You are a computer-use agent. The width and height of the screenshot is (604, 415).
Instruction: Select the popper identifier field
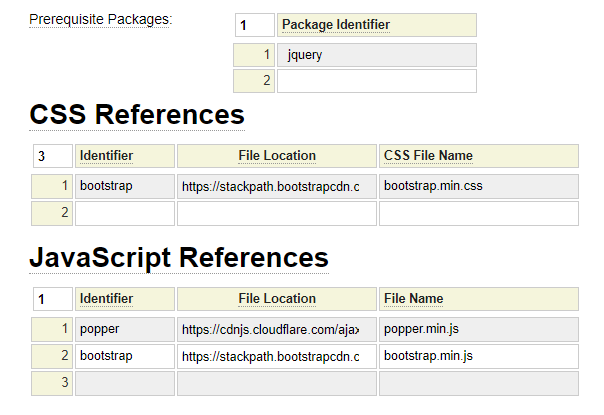coord(125,329)
